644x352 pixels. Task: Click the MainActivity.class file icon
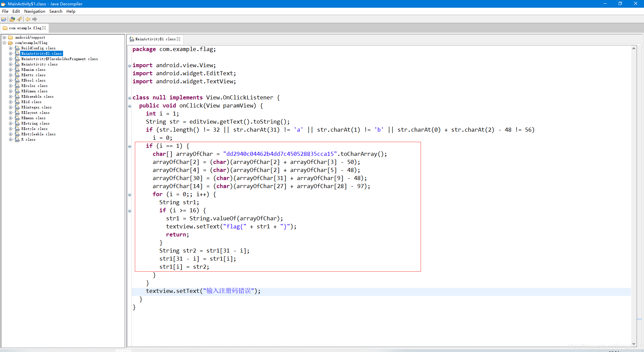[17, 64]
